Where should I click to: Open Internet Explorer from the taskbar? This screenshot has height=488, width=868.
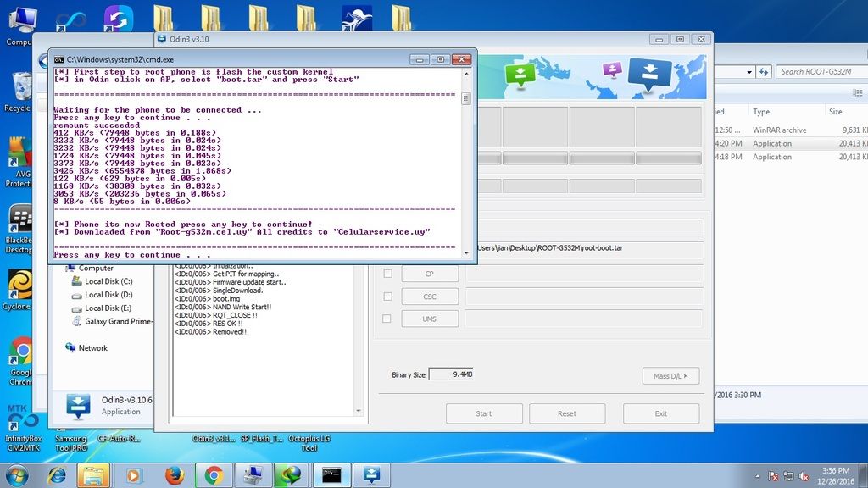pyautogui.click(x=57, y=474)
